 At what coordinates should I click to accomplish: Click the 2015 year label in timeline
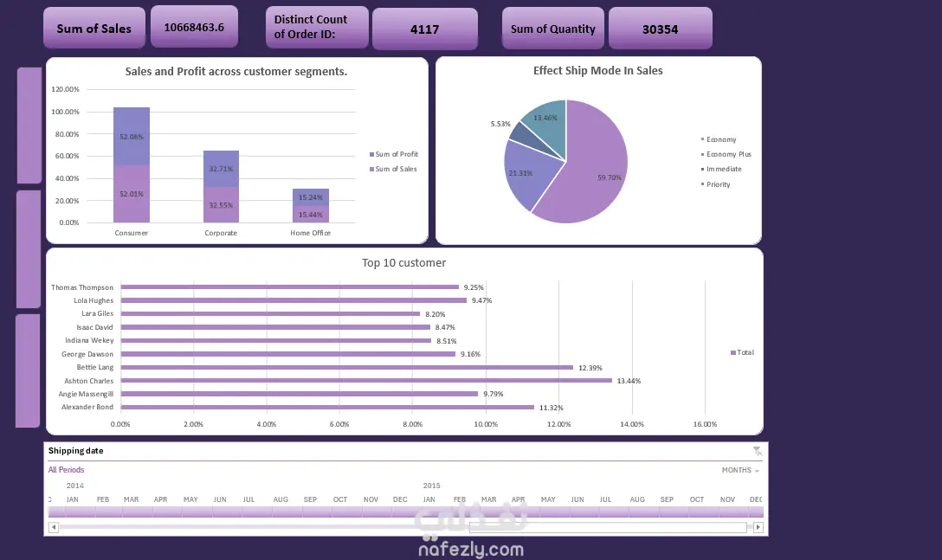click(x=431, y=486)
